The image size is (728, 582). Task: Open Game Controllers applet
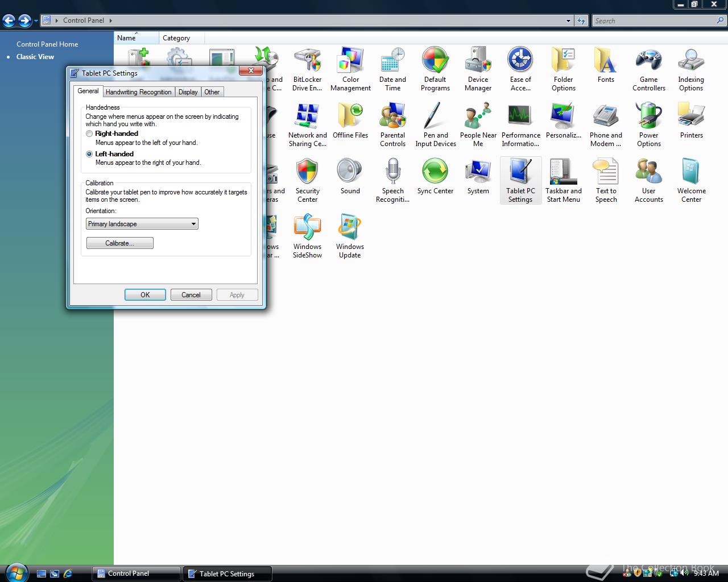tap(648, 69)
